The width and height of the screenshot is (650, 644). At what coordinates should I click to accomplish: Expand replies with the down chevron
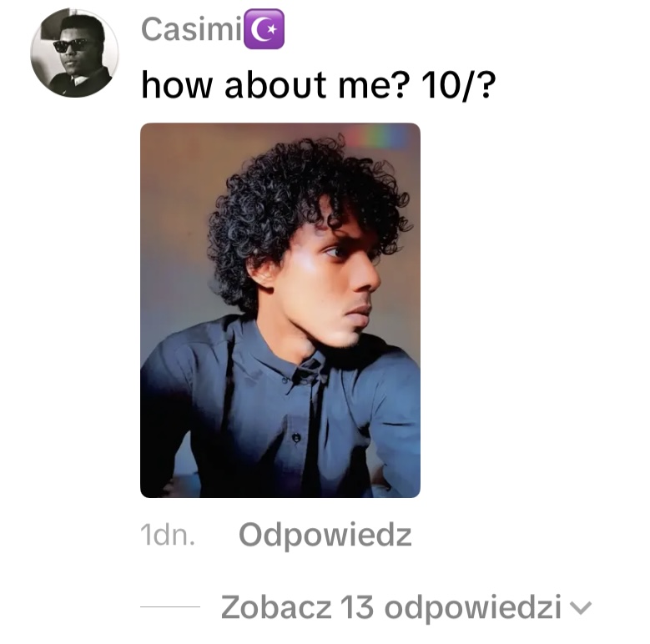pos(581,608)
